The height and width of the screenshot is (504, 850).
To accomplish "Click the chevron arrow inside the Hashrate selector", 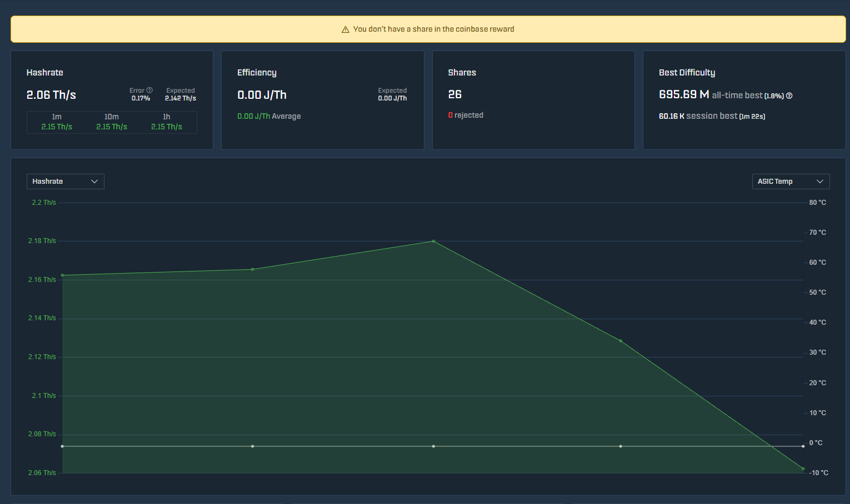I will (94, 181).
